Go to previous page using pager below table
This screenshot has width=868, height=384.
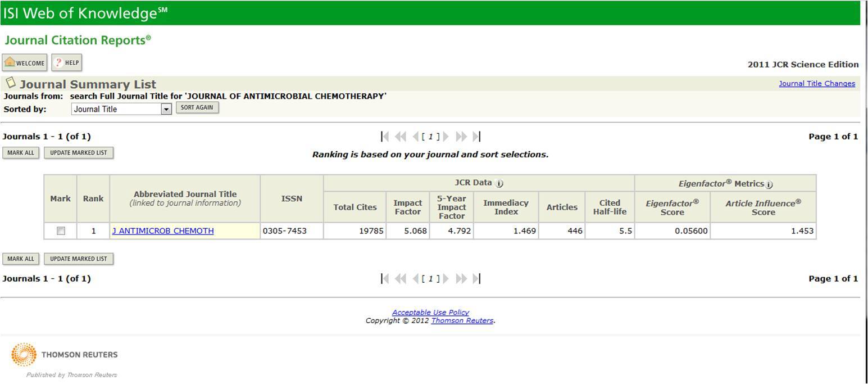(415, 279)
